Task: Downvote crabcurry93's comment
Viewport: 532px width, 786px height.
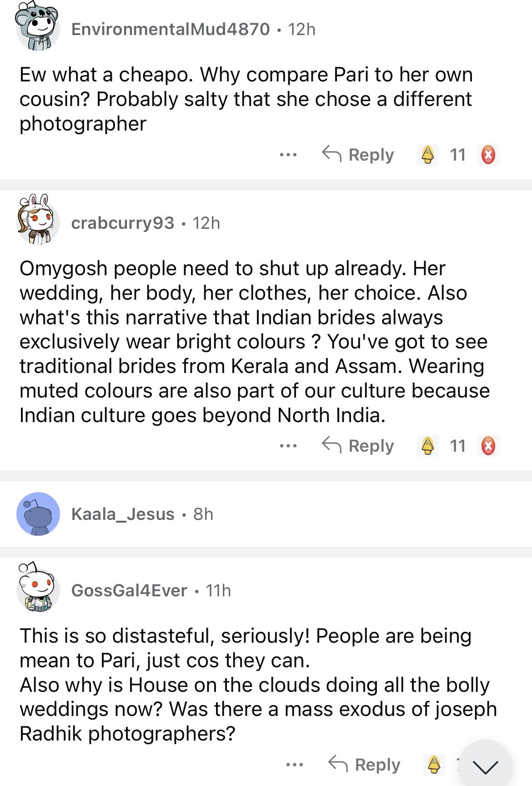Action: click(488, 446)
